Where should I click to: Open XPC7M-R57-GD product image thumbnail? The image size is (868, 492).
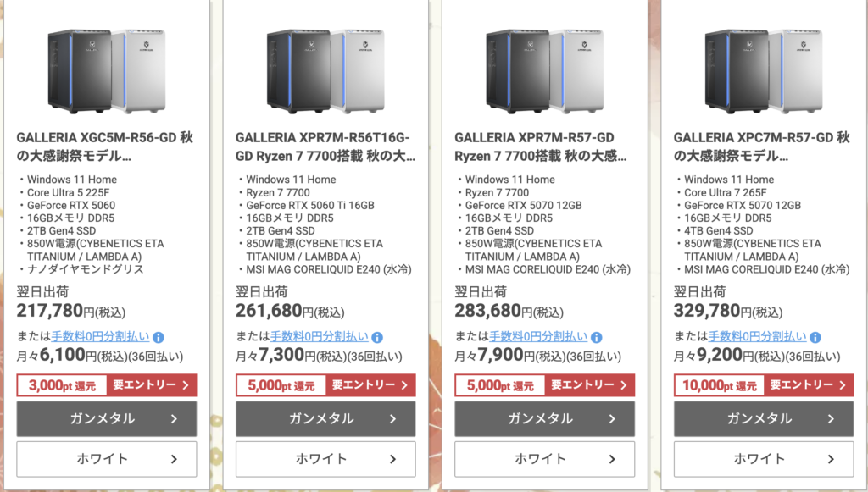point(764,70)
